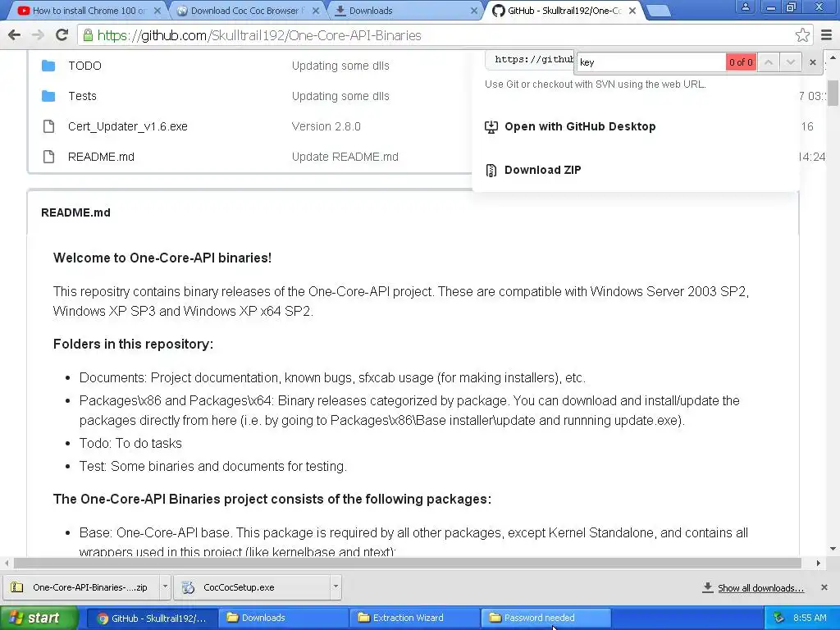This screenshot has height=630, width=840.
Task: Click the horizontal scroll right arrow
Action: pyautogui.click(x=818, y=563)
